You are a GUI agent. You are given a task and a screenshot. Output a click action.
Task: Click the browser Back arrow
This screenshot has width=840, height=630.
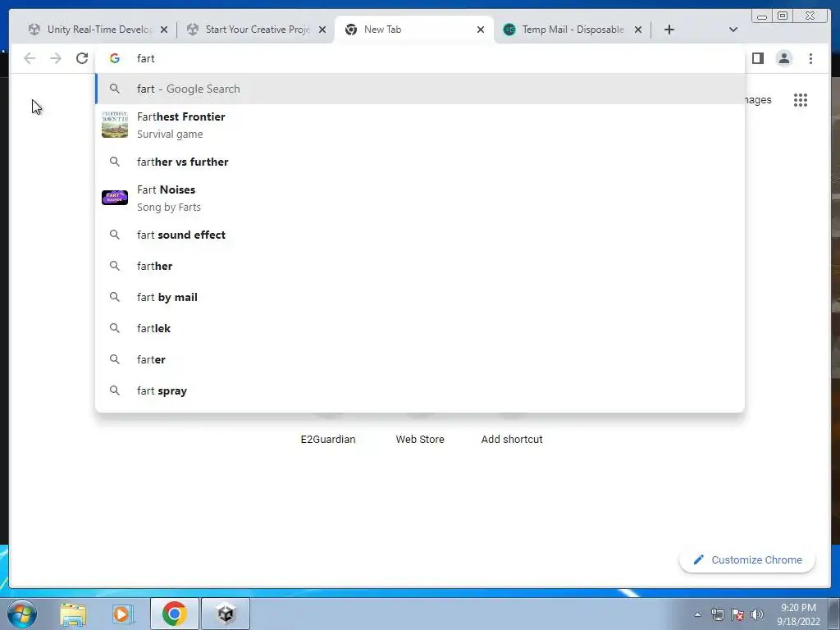(x=30, y=58)
